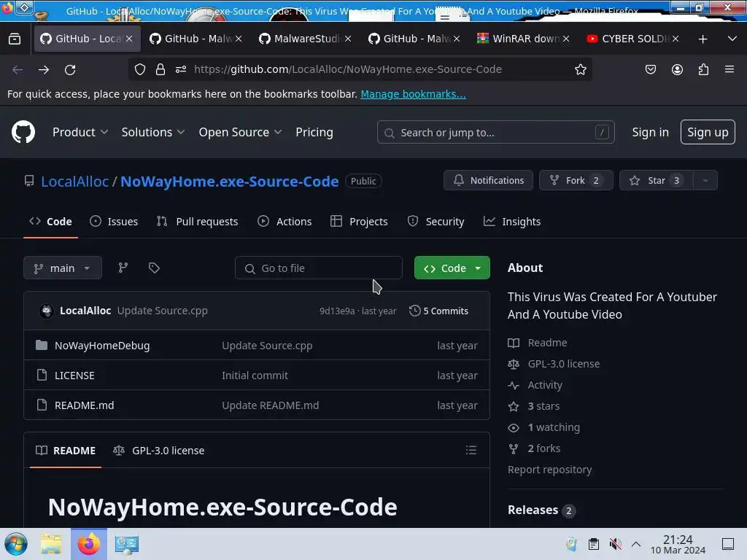
Task: Open the Star list dropdown arrow
Action: (x=705, y=181)
